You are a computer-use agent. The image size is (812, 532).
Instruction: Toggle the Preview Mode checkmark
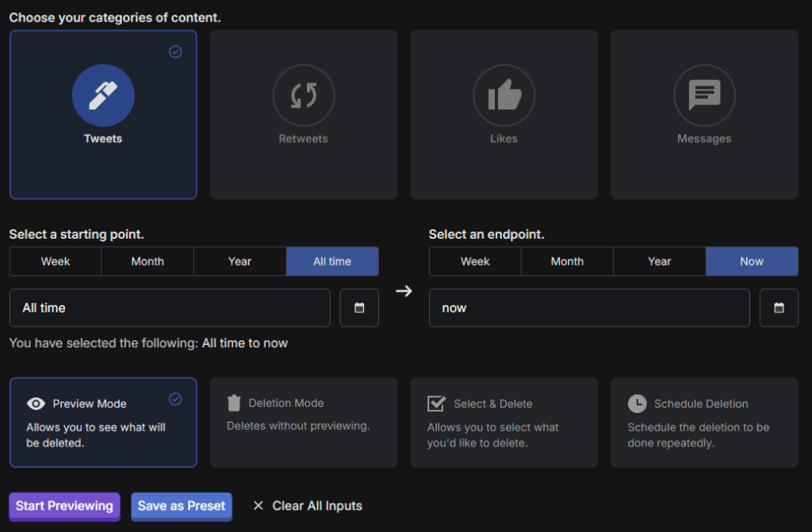[176, 399]
